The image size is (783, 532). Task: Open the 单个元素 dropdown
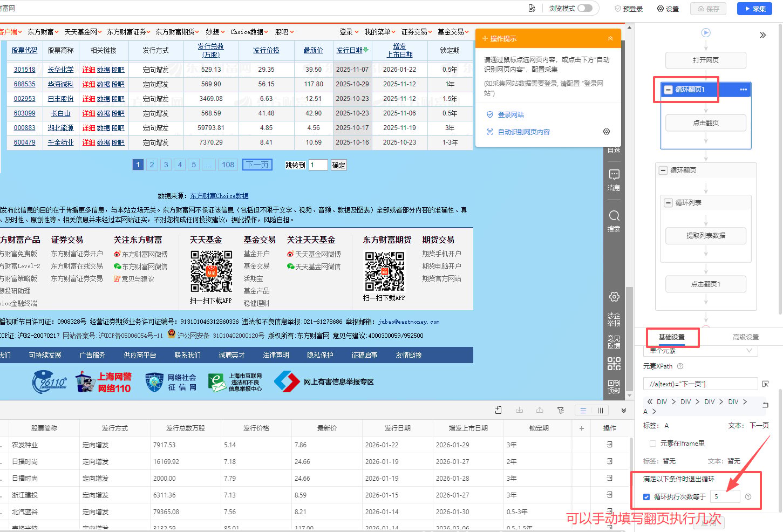tap(700, 351)
